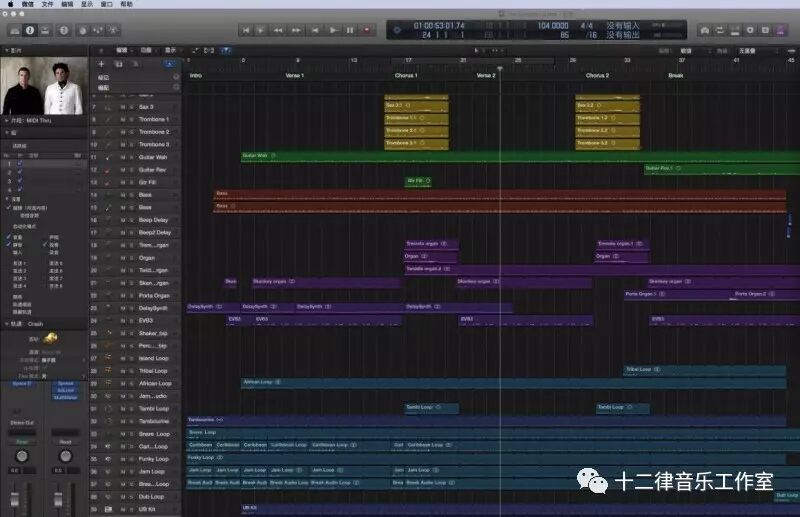The width and height of the screenshot is (800, 517).
Task: Show the Toolbar via its control bar icon
Action: (x=45, y=31)
